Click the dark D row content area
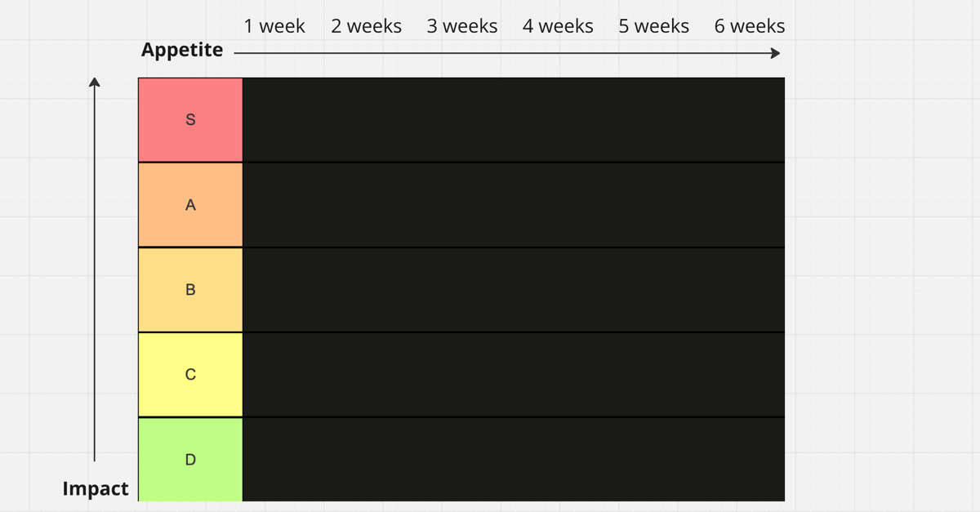This screenshot has width=980, height=512. 514,460
